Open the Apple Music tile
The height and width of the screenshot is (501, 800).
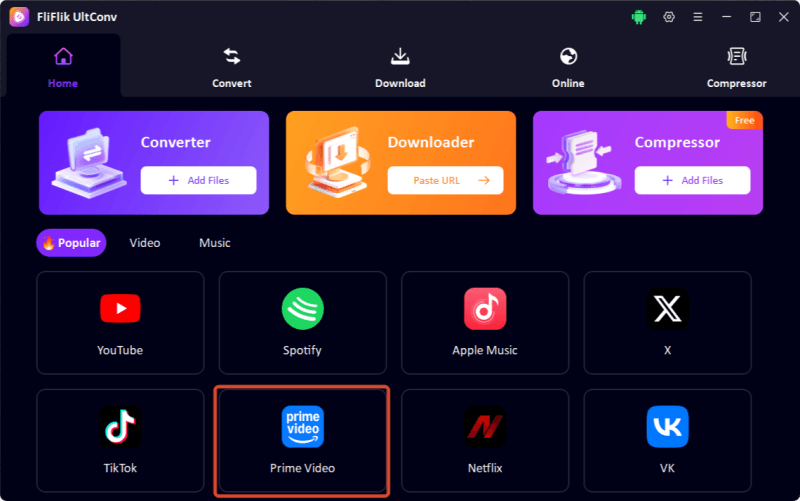click(x=485, y=322)
